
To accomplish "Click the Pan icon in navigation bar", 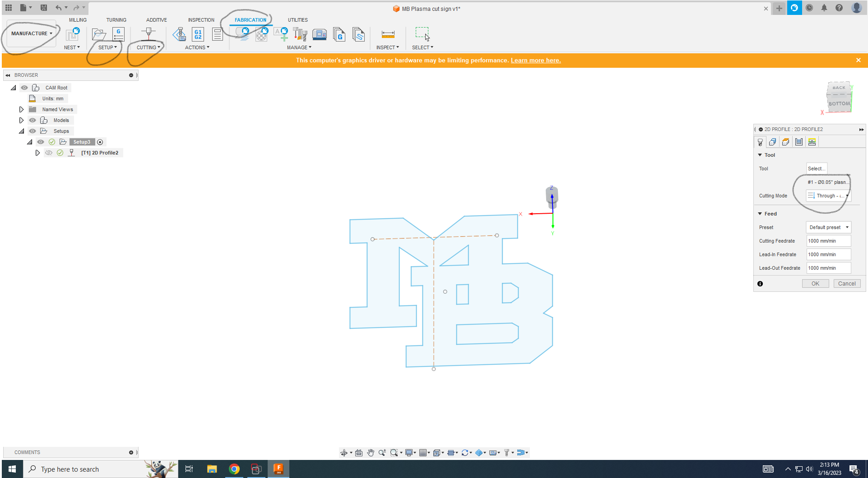I will [370, 452].
